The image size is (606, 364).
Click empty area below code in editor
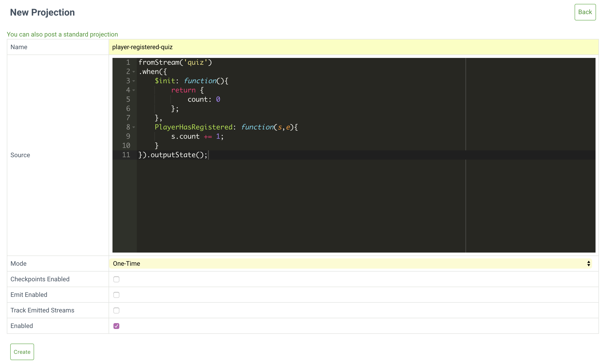(295, 206)
